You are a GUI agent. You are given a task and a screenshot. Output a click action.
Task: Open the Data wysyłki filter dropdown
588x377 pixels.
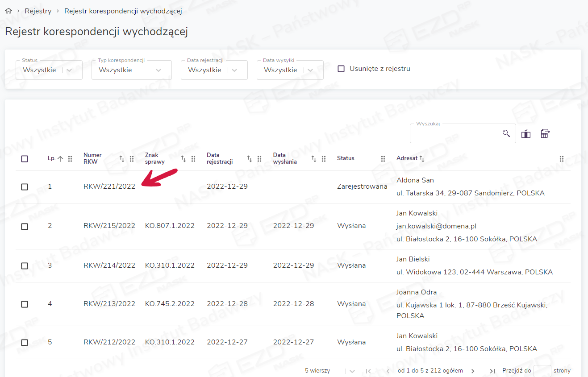click(x=310, y=70)
